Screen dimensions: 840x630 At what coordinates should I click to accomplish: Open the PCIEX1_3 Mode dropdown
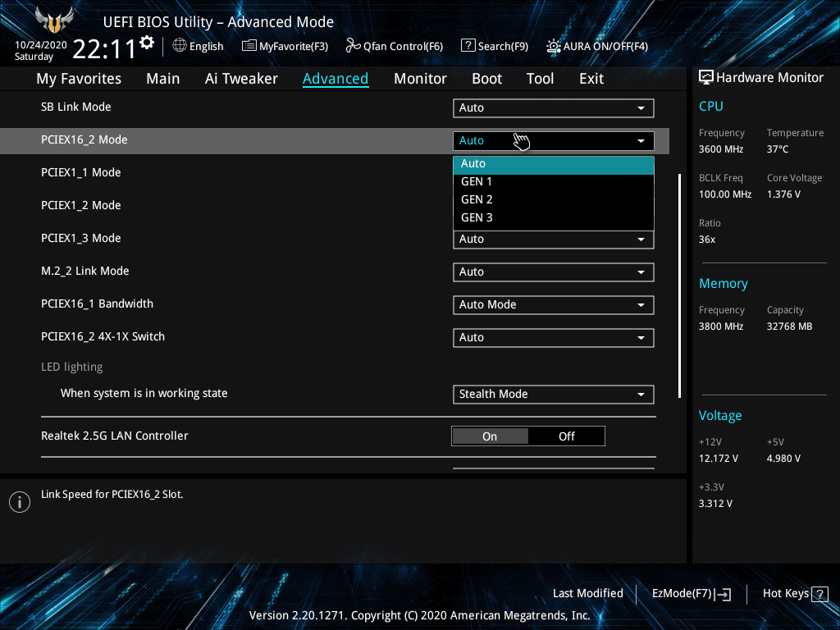pos(554,240)
